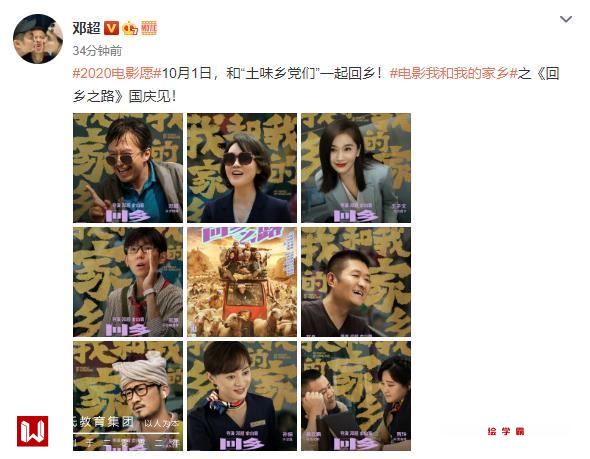Click the orange V verification badge
590x459 pixels.
111,28
